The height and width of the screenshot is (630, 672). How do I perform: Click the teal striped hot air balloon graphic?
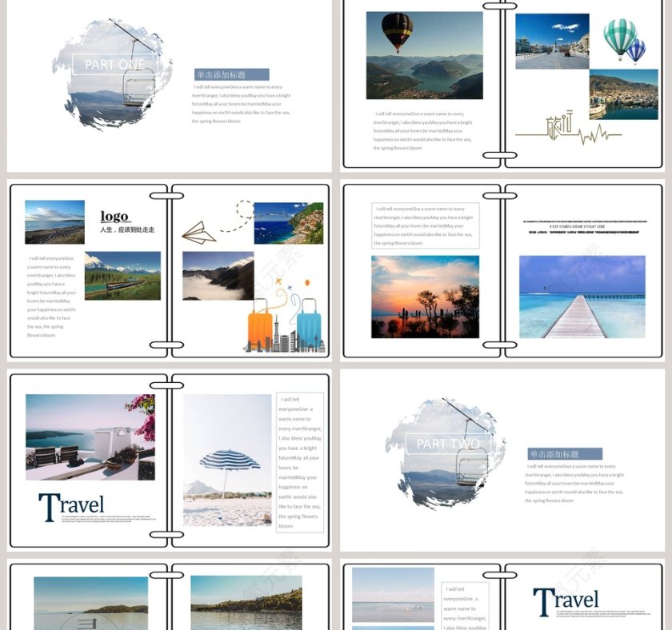click(619, 38)
